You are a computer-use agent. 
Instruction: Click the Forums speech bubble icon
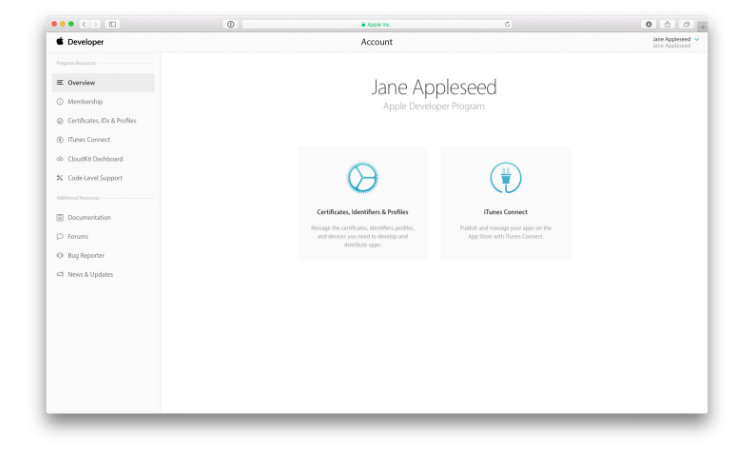point(60,236)
